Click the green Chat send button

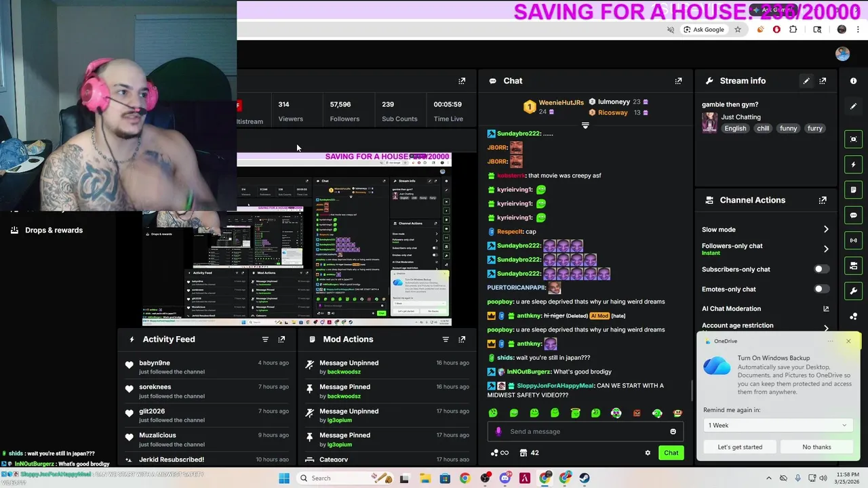pos(671,453)
